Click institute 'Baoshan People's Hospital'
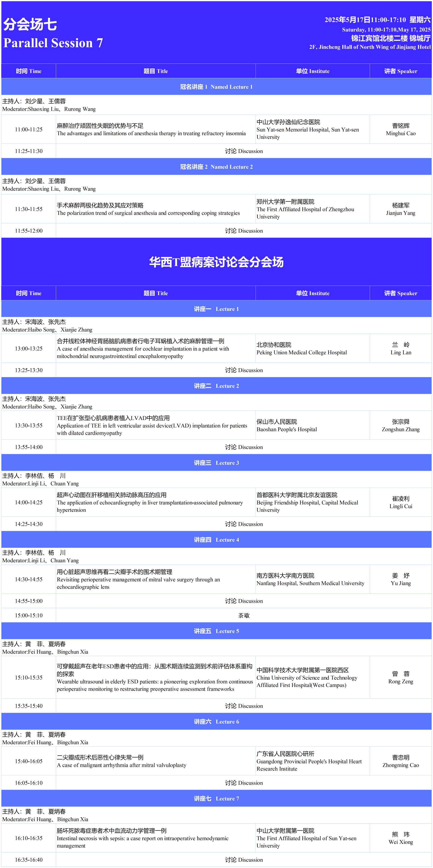 coord(287,429)
